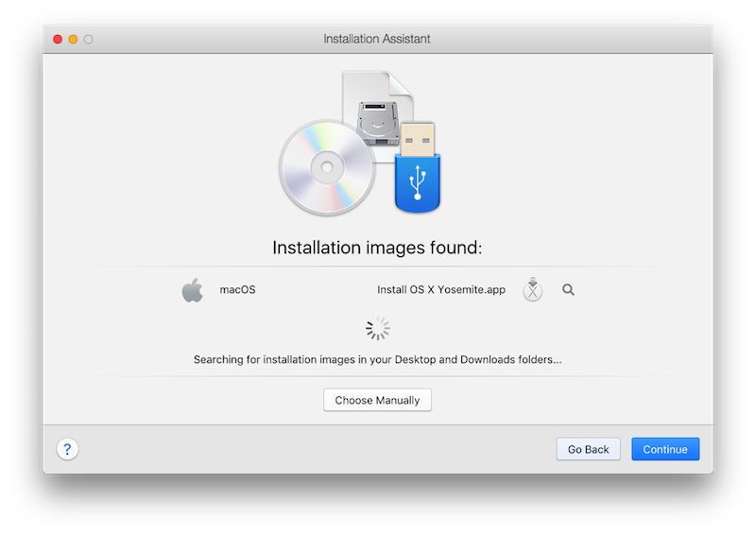756x535 pixels.
Task: Close the Installation Assistant window
Action: (x=58, y=39)
